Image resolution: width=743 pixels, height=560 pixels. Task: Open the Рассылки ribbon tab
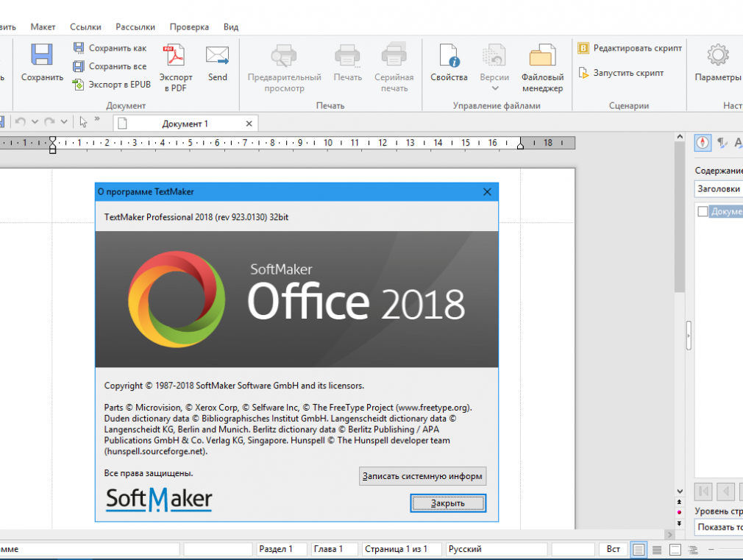(135, 27)
